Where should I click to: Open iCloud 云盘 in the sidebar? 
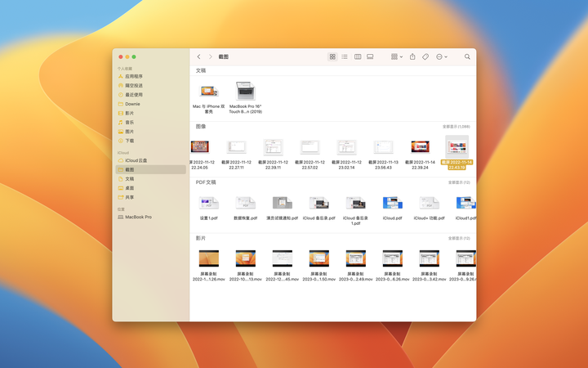click(151, 160)
